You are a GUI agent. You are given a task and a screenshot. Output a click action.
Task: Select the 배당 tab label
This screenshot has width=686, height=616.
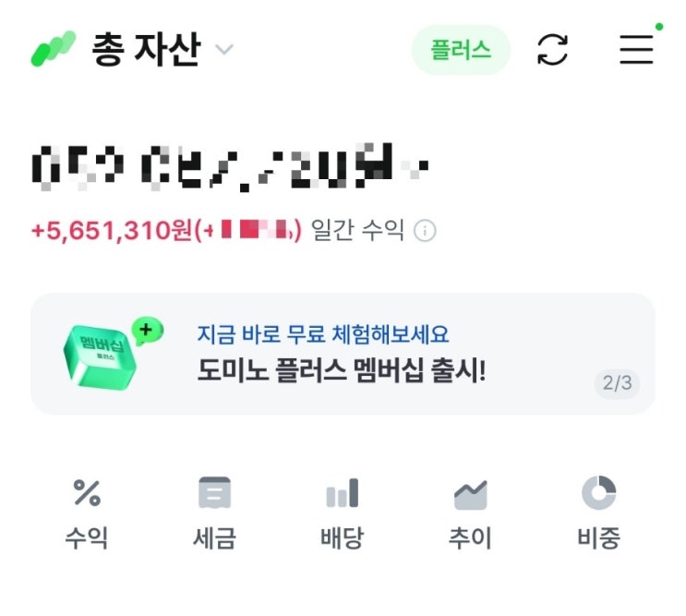tap(343, 537)
